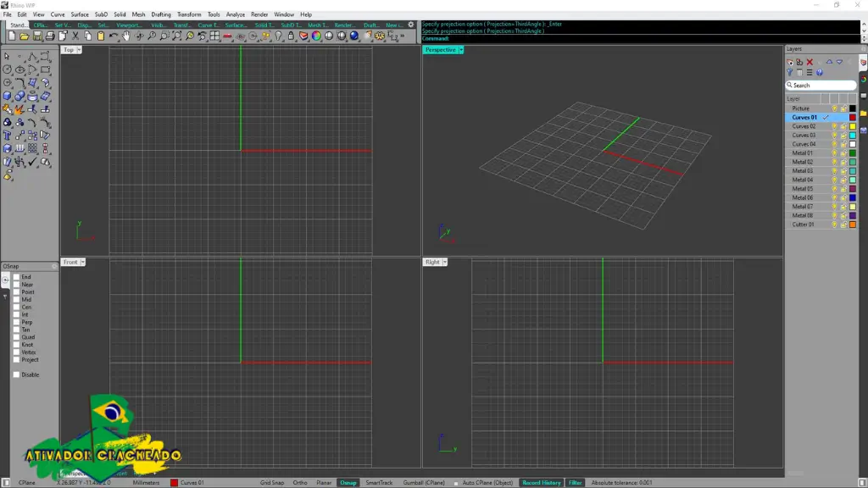Click the Move layer Up triangle

point(829,61)
